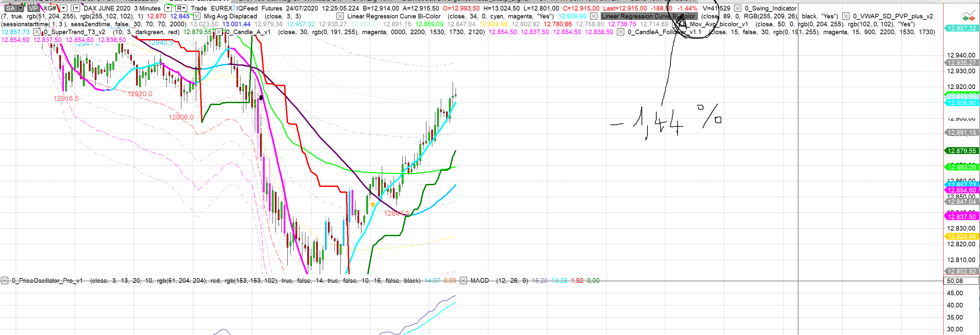
Task: Click 0_VWAP_SD_PVP_plus_v2 indicator name
Action: [x=893, y=16]
